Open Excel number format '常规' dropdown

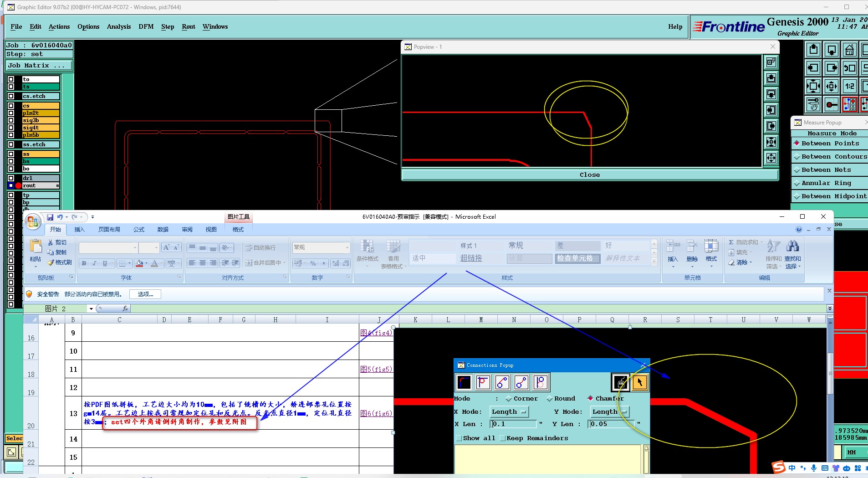coord(347,247)
